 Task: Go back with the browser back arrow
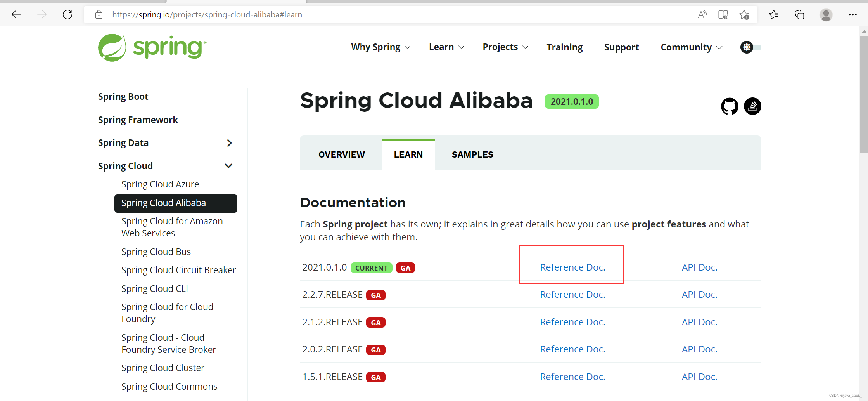click(16, 15)
